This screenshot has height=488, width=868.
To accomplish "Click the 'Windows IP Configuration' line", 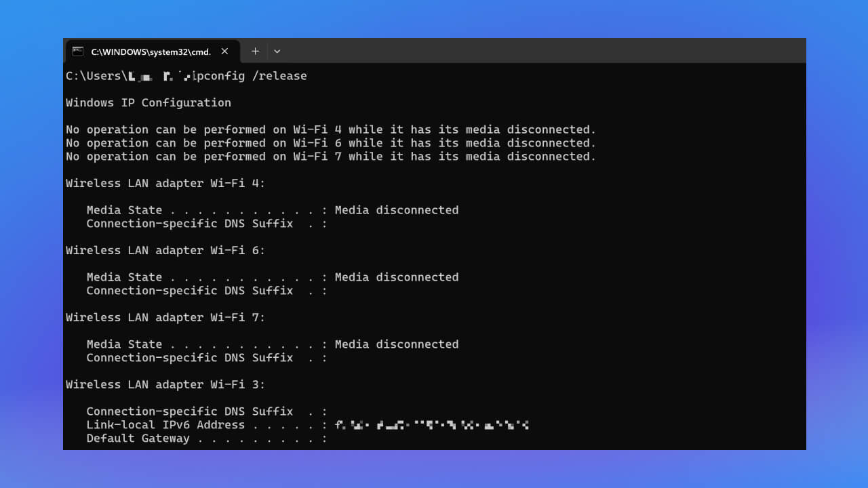I will click(x=149, y=103).
